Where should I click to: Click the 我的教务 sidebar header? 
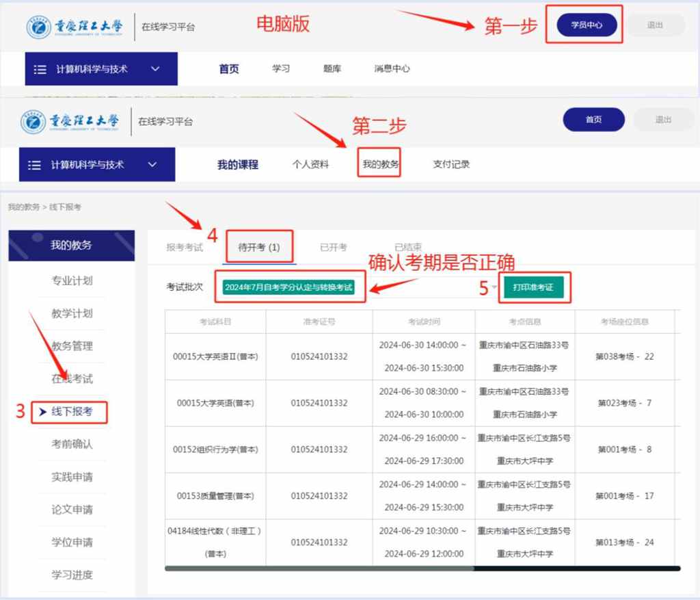[71, 246]
